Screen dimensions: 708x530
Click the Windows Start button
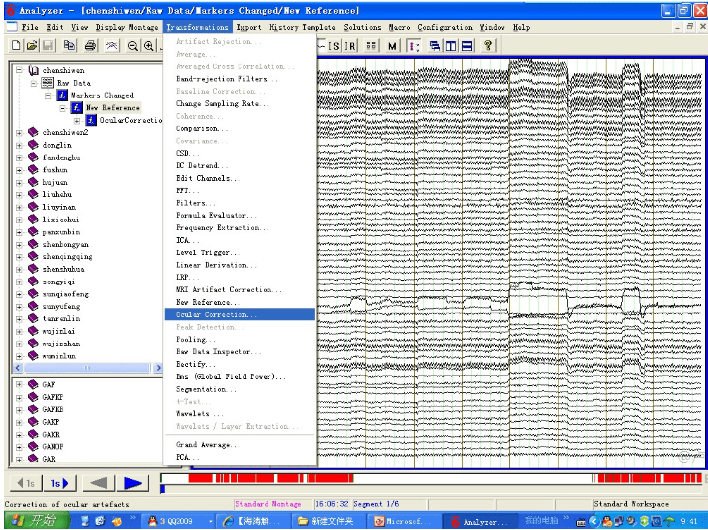(37, 521)
